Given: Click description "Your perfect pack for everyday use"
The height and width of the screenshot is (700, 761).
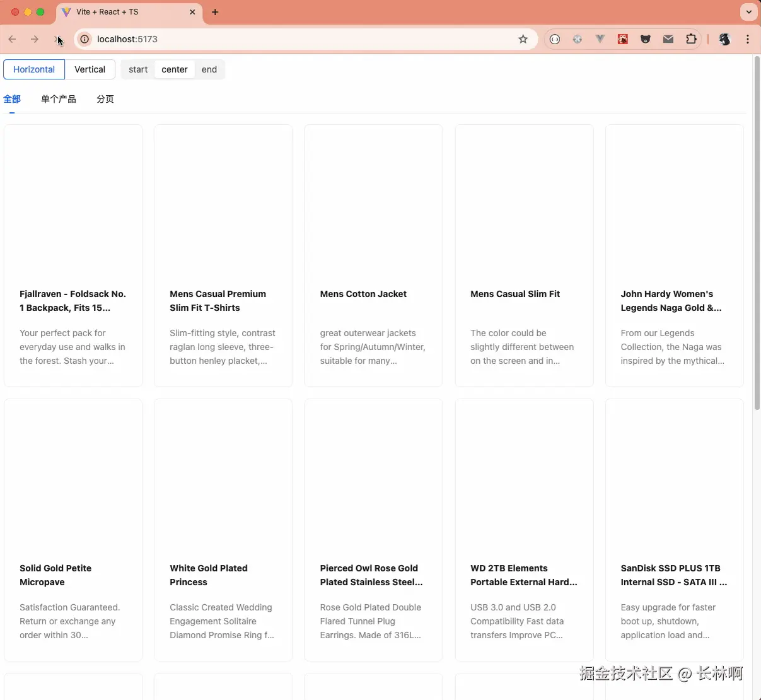Looking at the screenshot, I should 73,347.
